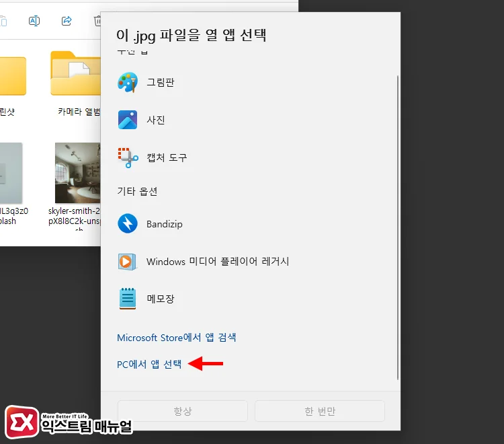Click the 캡처 도구 label text
Screen dimensions: 504x444
click(x=167, y=157)
